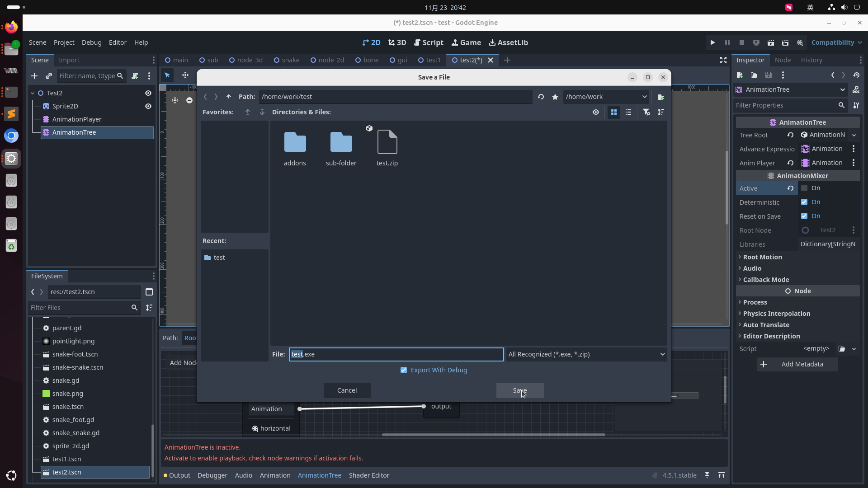
Task: Run the project with play button
Action: pyautogui.click(x=712, y=42)
